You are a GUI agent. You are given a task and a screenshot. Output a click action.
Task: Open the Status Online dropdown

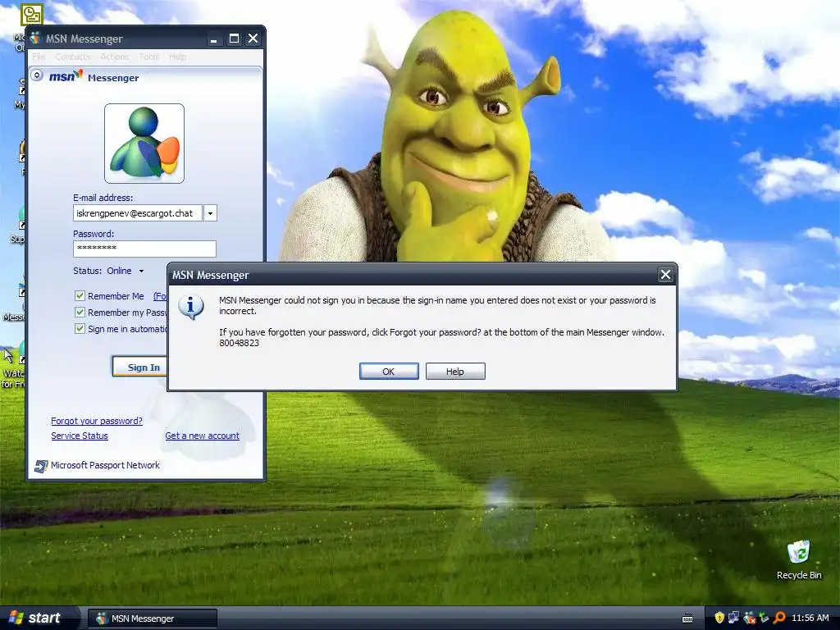pos(141,271)
